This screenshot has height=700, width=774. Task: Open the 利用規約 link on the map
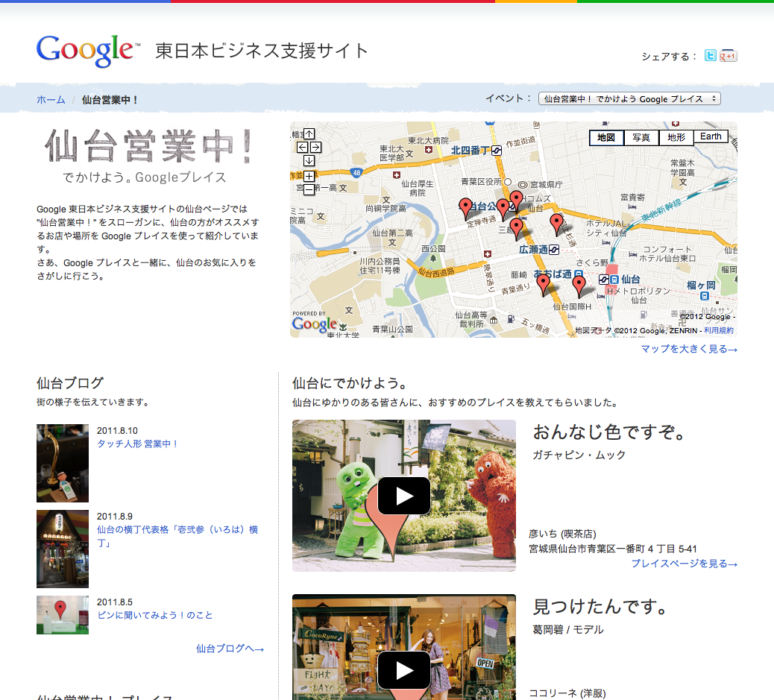(x=719, y=330)
